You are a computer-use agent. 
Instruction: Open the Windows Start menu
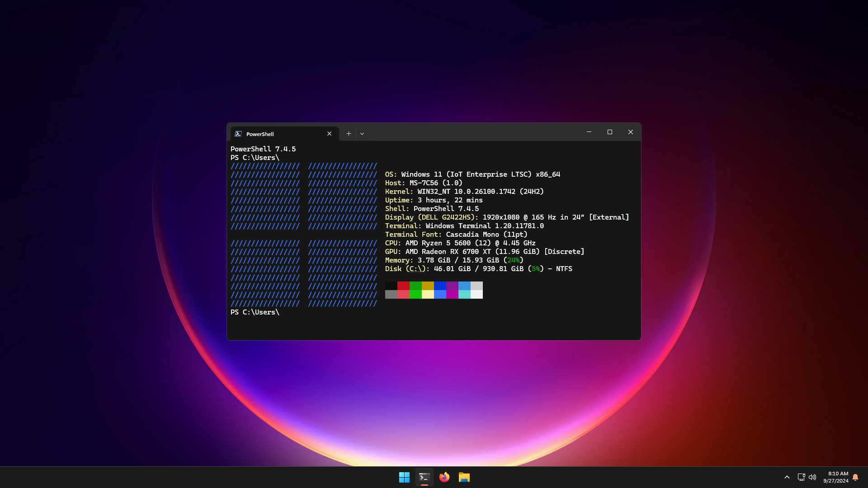click(x=404, y=477)
